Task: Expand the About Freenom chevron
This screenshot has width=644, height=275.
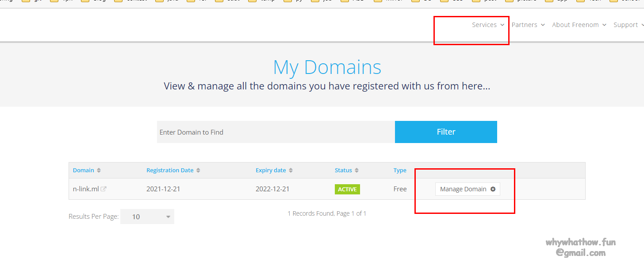Action: point(604,25)
